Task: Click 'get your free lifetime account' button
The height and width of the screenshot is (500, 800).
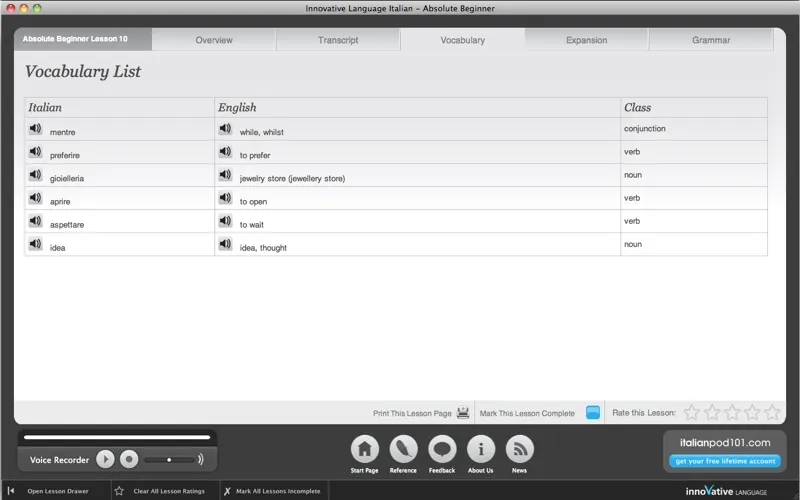Action: point(724,461)
